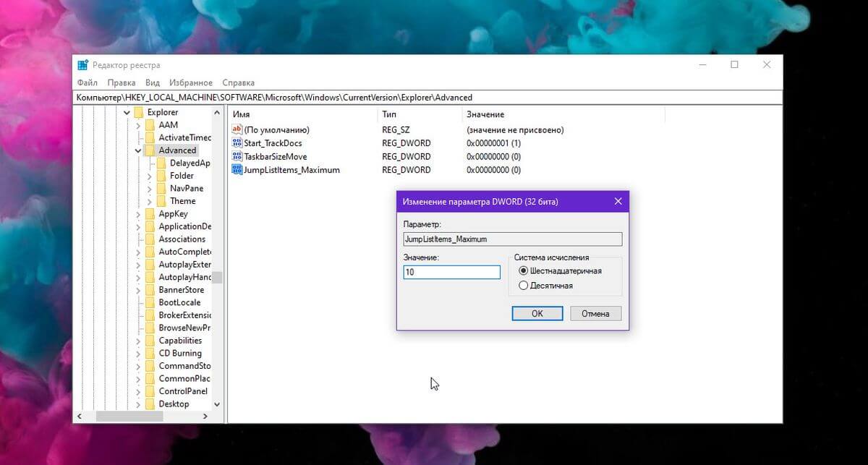The height and width of the screenshot is (465, 868).
Task: Click the BootLocale folder icon
Action: [x=150, y=302]
